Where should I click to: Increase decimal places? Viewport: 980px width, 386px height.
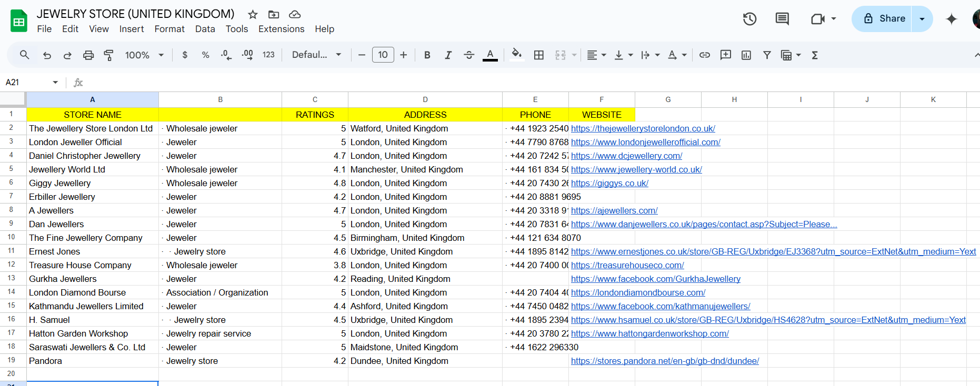pos(247,55)
